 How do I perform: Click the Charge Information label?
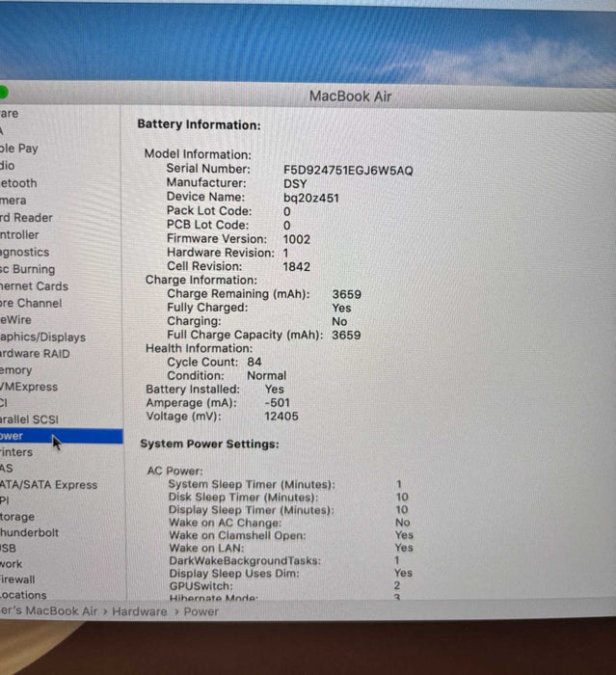[201, 280]
